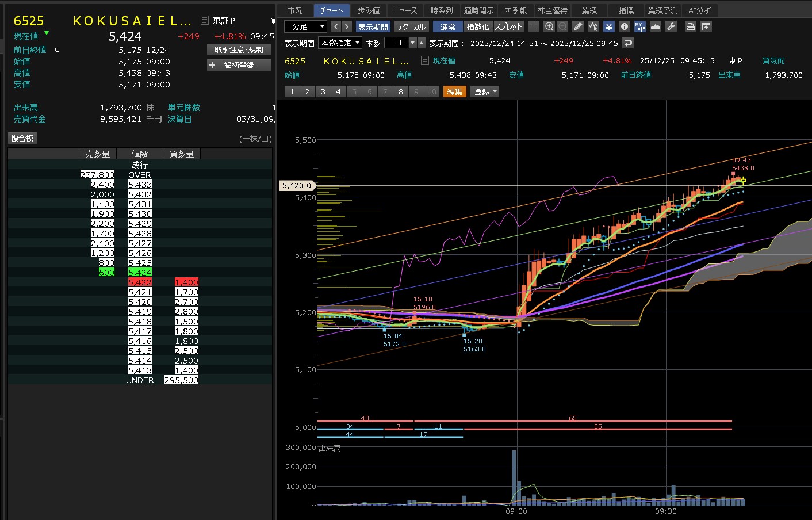
Task: Expand the 登録 register dropdown
Action: (x=485, y=91)
